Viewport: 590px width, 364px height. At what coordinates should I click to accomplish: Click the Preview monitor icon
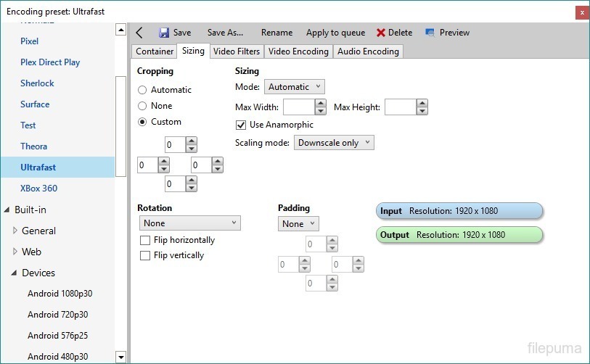(430, 33)
